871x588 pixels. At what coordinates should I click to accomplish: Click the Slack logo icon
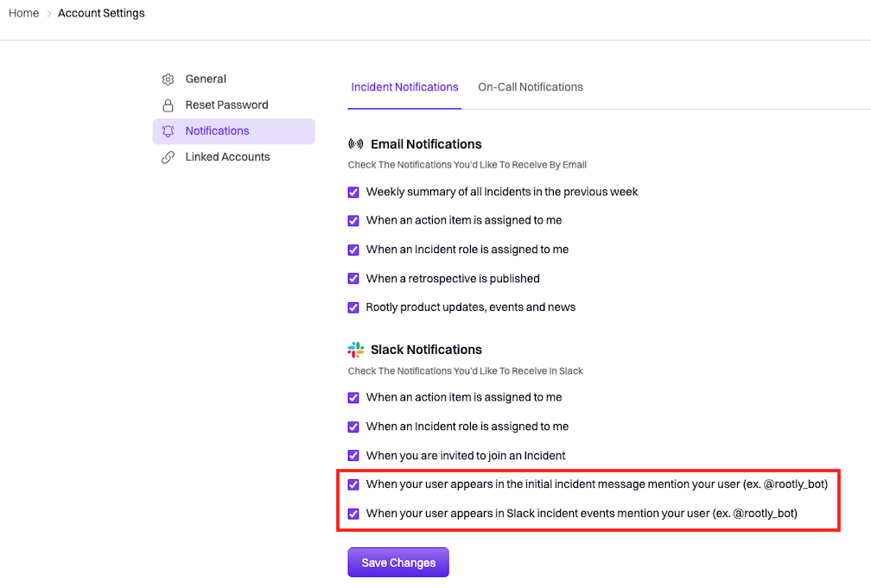(x=355, y=350)
